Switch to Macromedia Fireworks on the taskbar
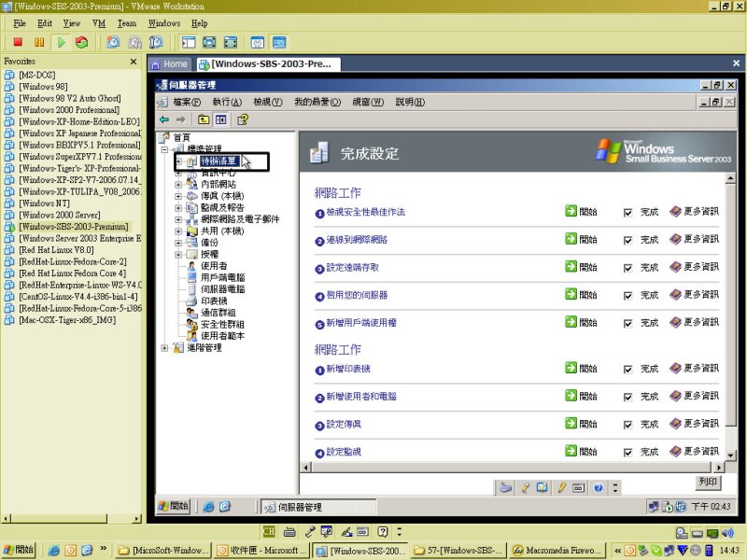The height and width of the screenshot is (560, 747). [x=557, y=551]
